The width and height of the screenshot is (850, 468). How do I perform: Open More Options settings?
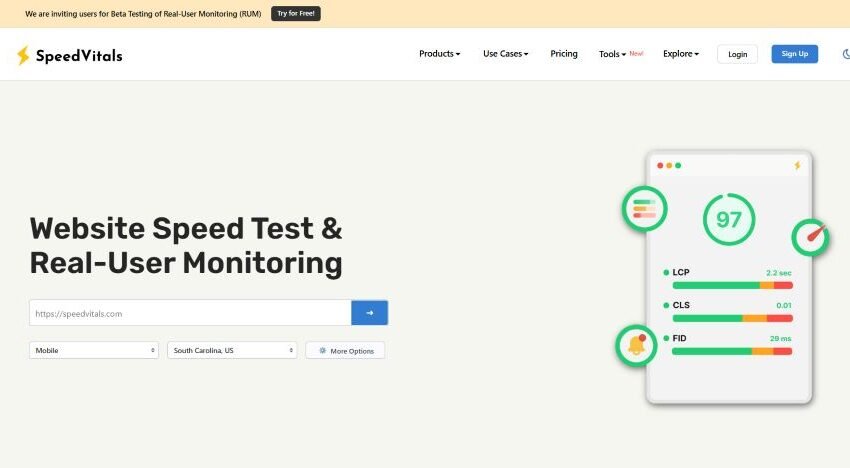click(345, 351)
